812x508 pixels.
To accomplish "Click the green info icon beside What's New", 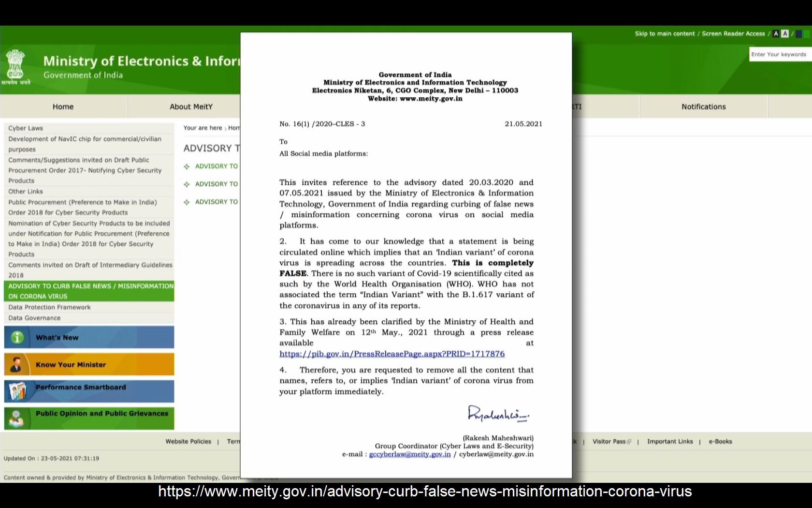I will pyautogui.click(x=17, y=337).
